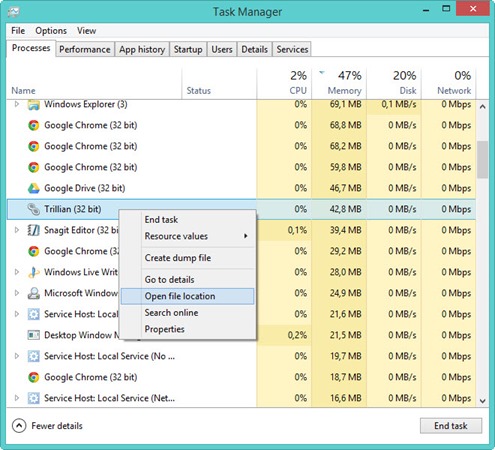495x450 pixels.
Task: Open the Resource values submenu
Action: pos(188,236)
